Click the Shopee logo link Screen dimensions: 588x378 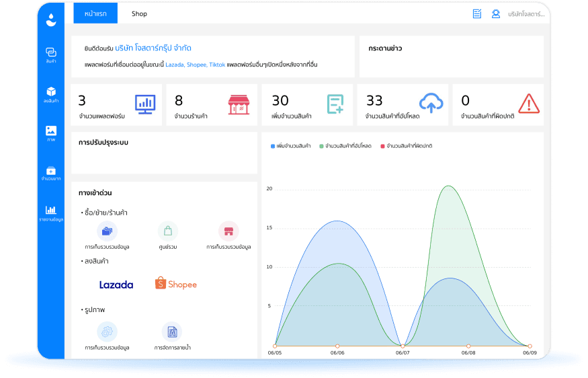[x=176, y=284]
